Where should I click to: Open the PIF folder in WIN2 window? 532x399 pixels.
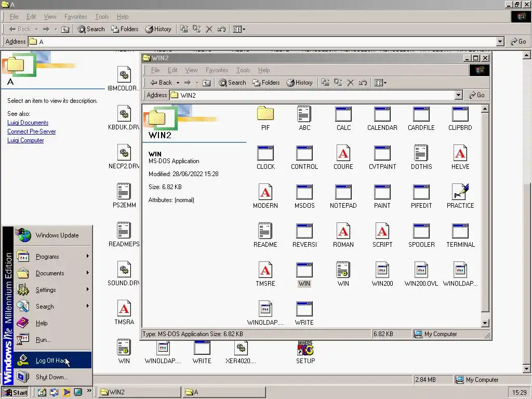(x=265, y=114)
